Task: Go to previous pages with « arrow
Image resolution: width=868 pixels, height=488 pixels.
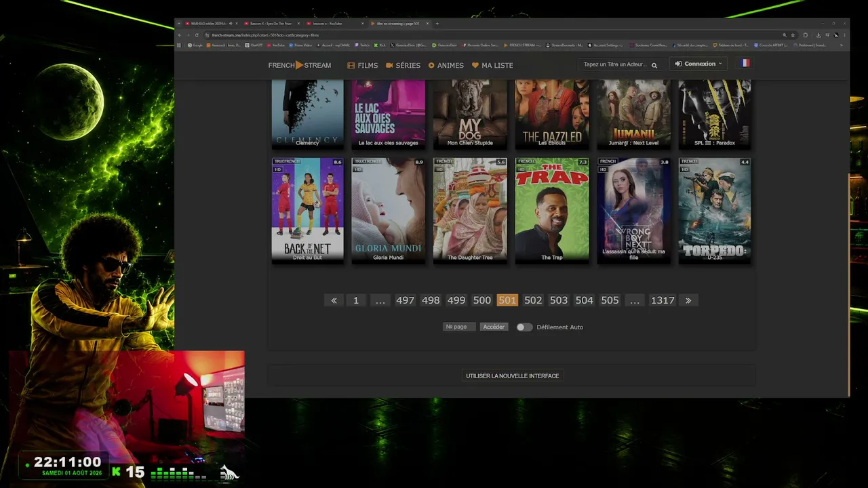Action: [334, 300]
